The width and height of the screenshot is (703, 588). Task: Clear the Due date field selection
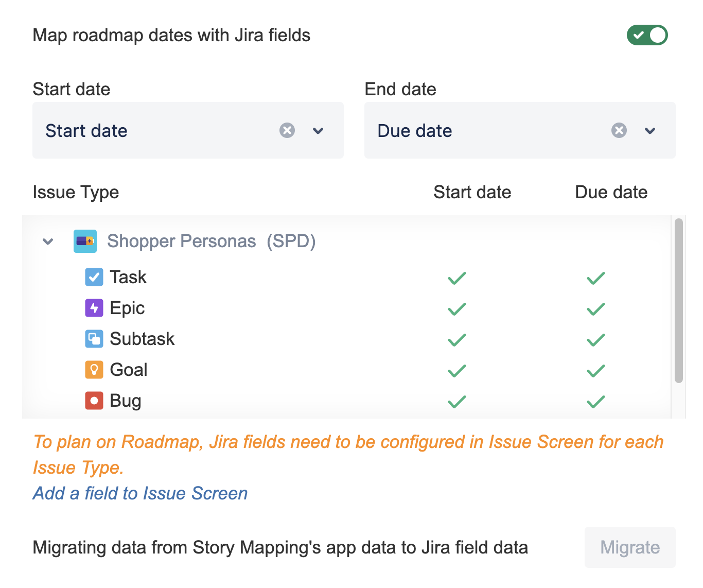pos(619,130)
